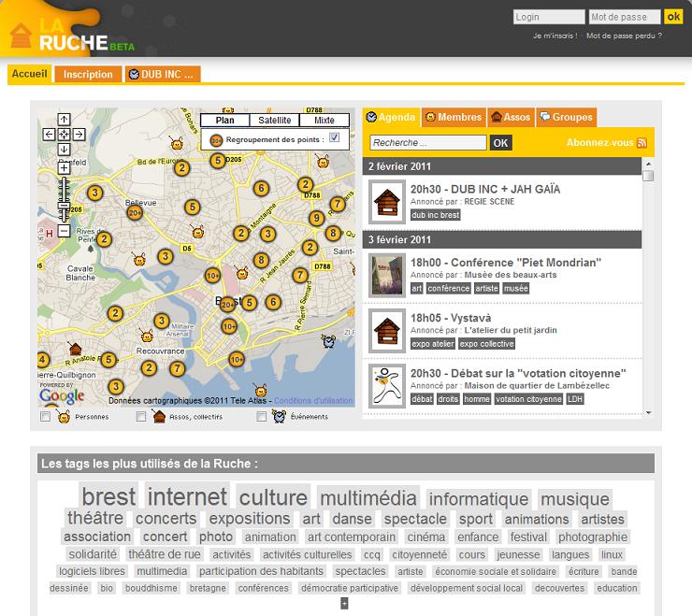This screenshot has width=692, height=616.
Task: Click the "brest" tag in tag cloud
Action: pyautogui.click(x=108, y=496)
